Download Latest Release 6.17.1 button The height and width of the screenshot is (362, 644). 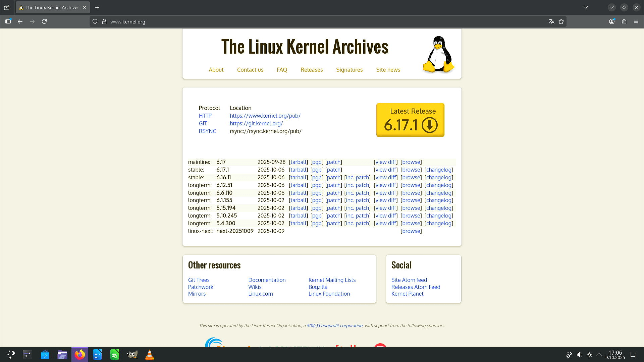[x=410, y=120]
